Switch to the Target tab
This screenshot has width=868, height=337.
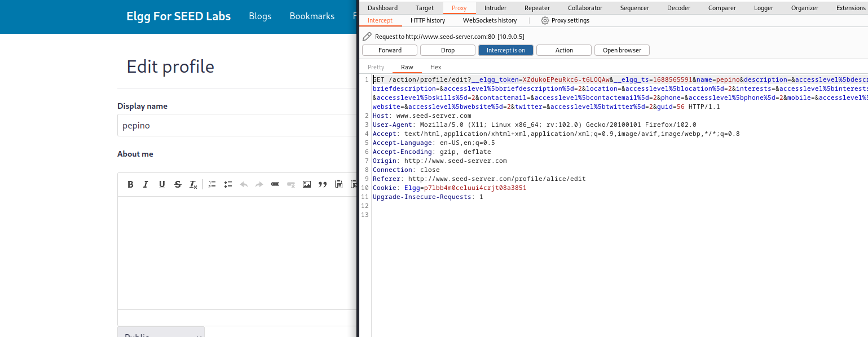point(425,8)
